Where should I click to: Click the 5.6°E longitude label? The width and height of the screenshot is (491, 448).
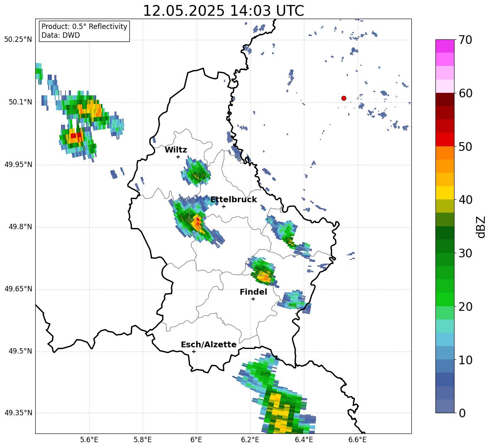click(x=89, y=440)
